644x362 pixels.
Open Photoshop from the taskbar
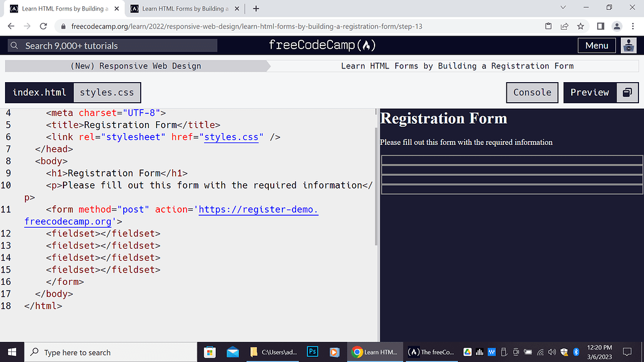coord(312,351)
